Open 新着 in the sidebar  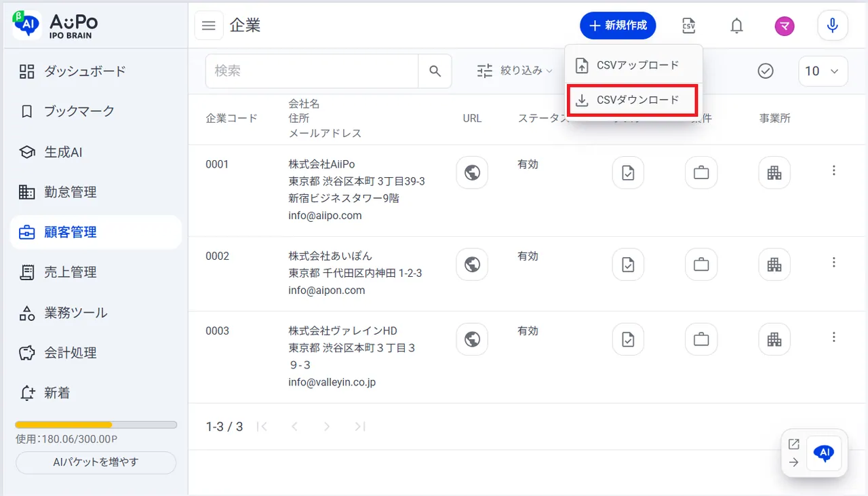point(96,393)
